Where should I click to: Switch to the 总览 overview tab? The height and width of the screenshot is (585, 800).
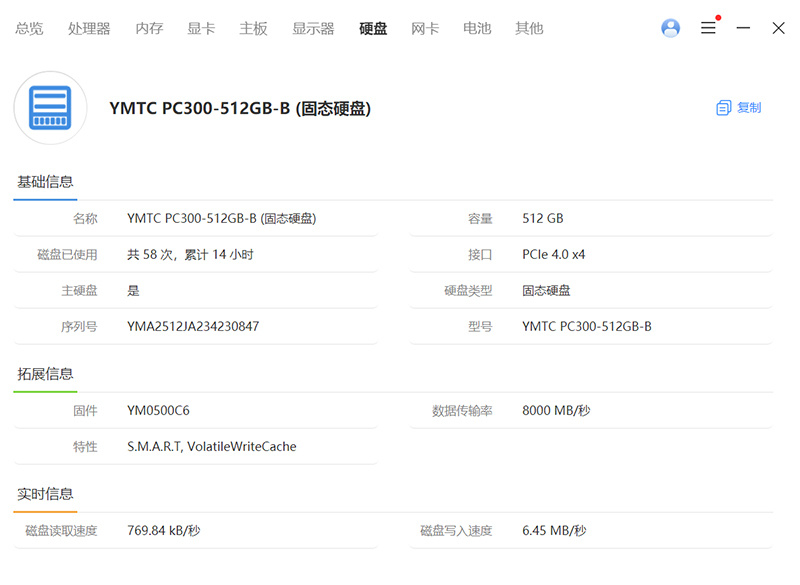[x=29, y=28]
